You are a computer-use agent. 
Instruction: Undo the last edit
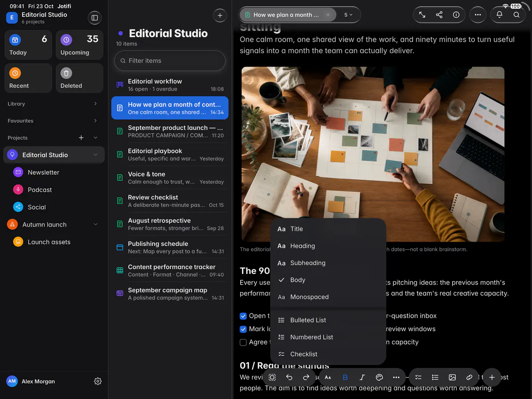289,377
